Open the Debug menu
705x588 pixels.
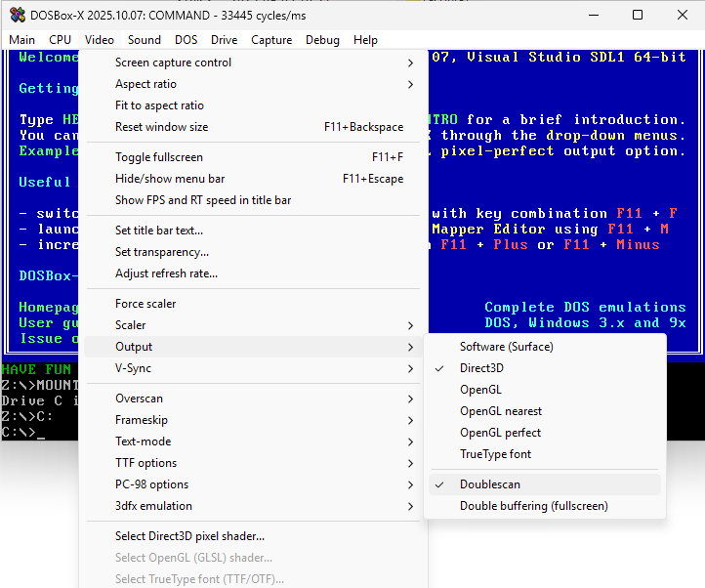tap(322, 40)
